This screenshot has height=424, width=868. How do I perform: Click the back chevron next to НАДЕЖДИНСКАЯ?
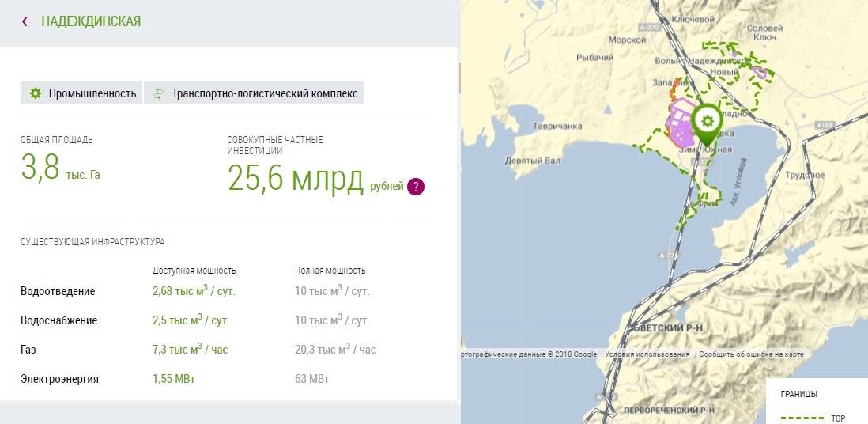(25, 21)
